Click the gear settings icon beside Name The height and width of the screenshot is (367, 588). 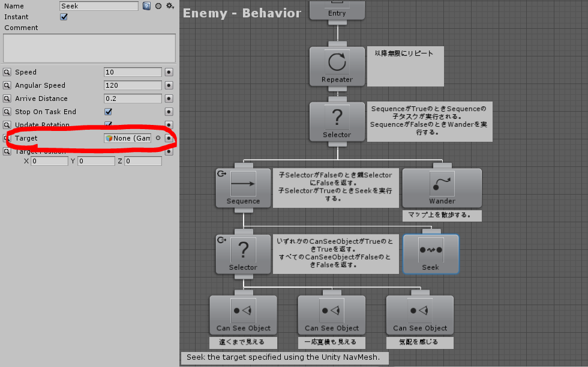(x=170, y=6)
